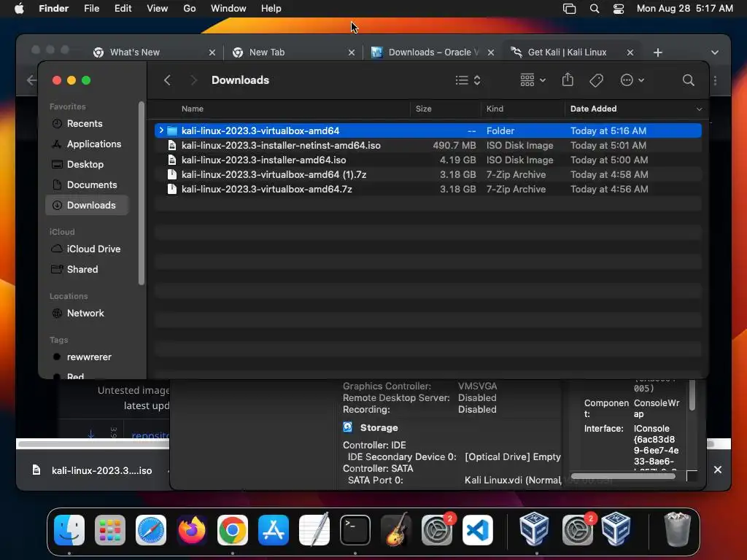
Task: Click the Storage icon in VirtualBox details
Action: coord(348,427)
